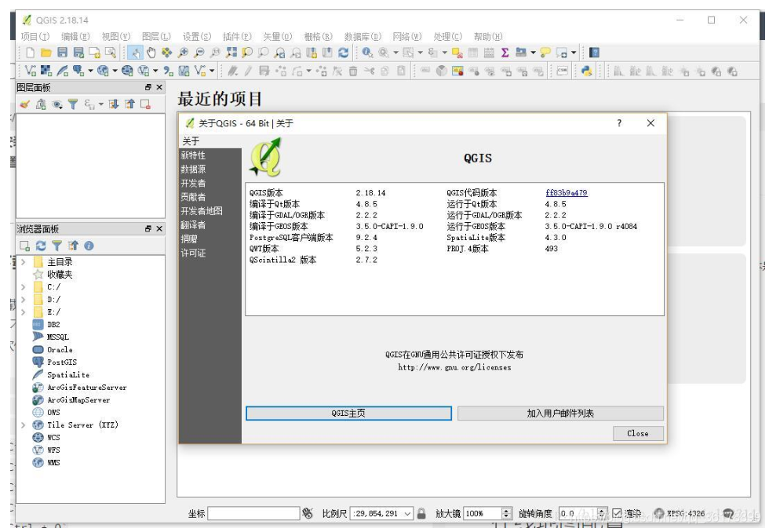This screenshot has width=769, height=532.
Task: Open the 数据库 menu
Action: (363, 36)
